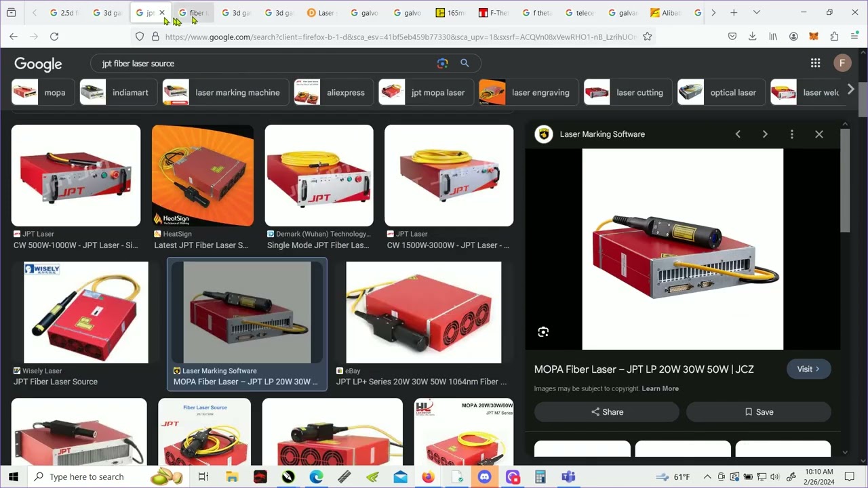Show hidden system tray icons
868x488 pixels.
coord(707,476)
